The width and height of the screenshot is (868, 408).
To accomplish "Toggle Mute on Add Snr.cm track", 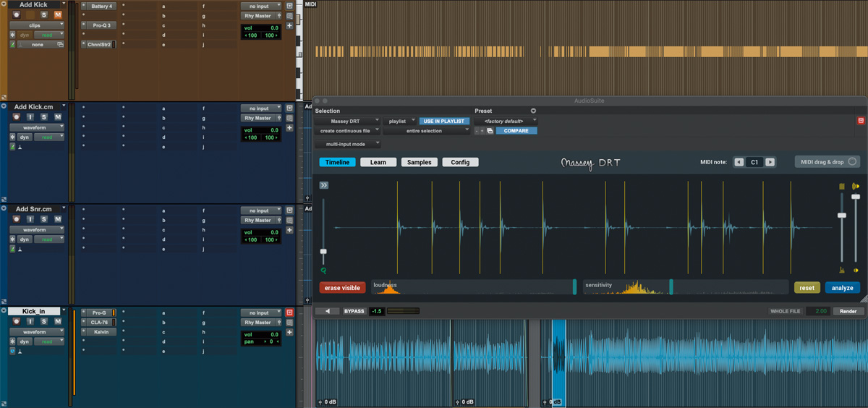I will pyautogui.click(x=58, y=219).
